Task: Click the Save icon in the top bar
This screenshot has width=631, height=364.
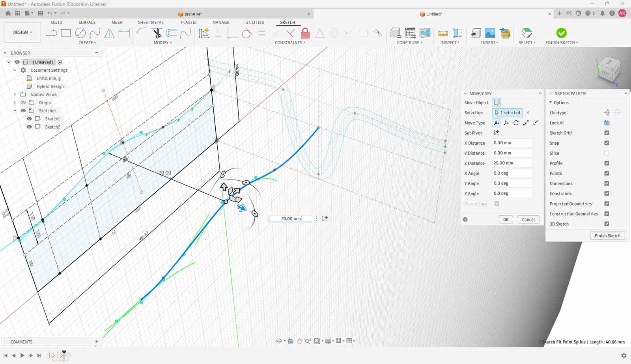Action: (40, 13)
